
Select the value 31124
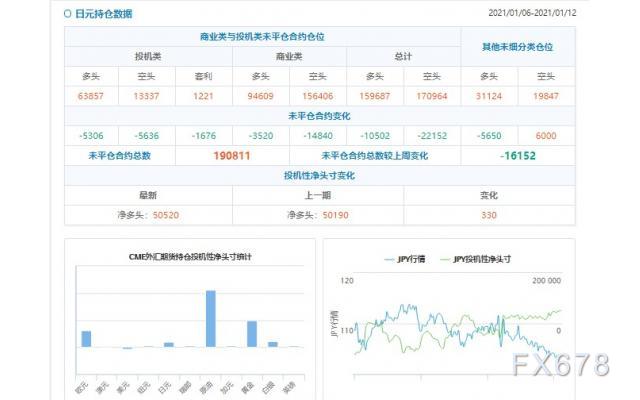[489, 96]
